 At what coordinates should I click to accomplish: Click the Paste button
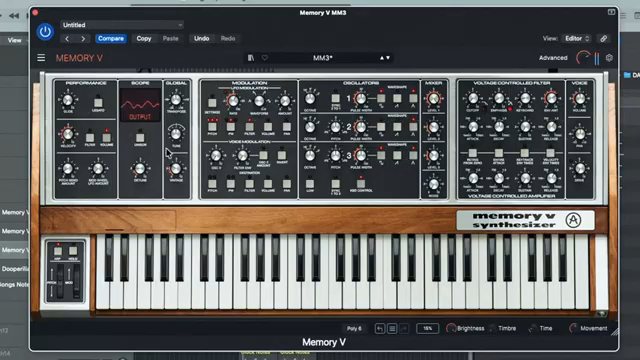click(171, 39)
